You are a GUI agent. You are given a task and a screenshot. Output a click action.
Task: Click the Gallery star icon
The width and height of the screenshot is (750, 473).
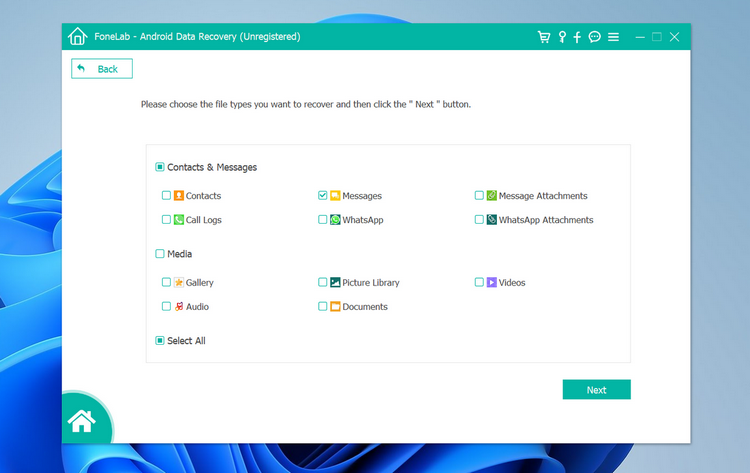click(179, 282)
